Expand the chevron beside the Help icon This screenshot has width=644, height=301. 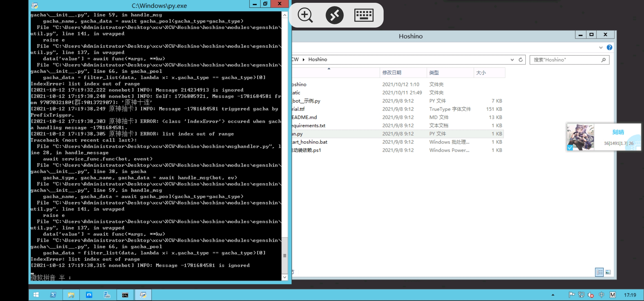point(601,47)
